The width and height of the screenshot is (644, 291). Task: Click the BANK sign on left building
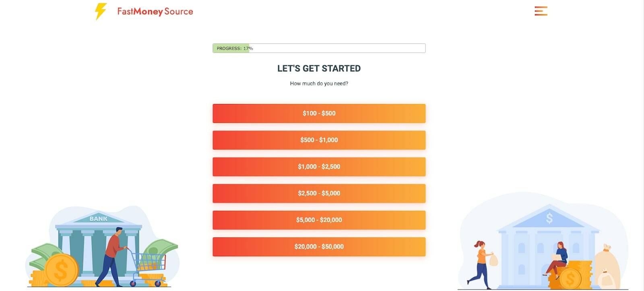(98, 218)
